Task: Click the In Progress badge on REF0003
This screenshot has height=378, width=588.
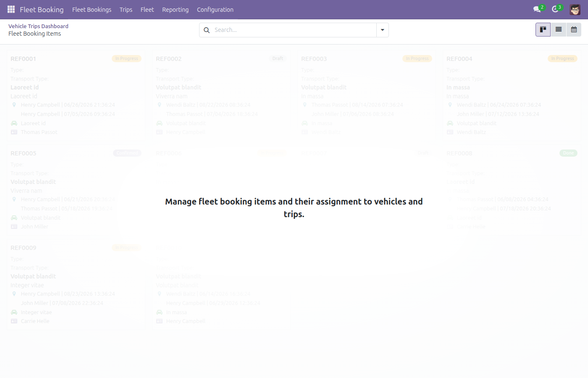Action: click(417, 59)
